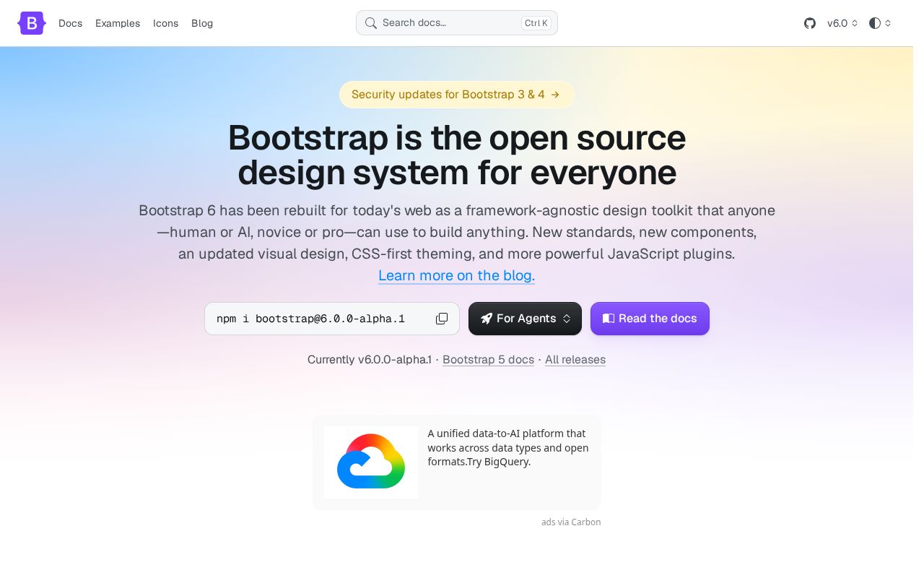Visit the Blog from the navbar

[202, 23]
